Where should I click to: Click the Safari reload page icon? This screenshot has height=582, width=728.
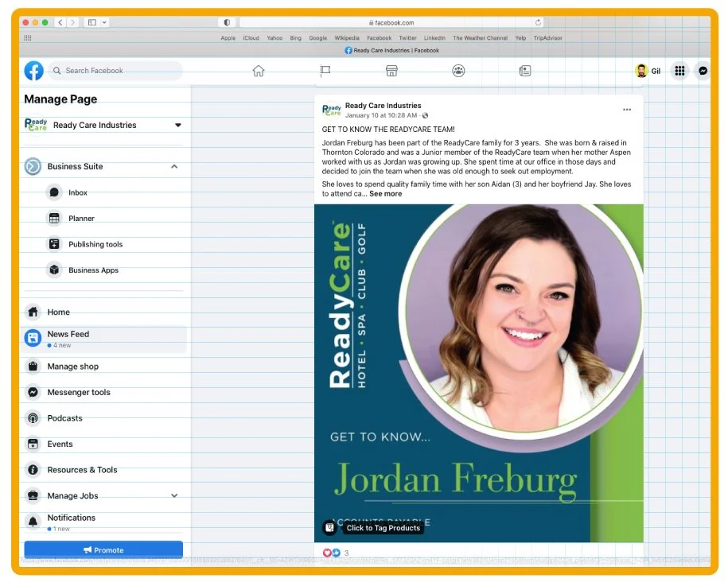click(x=538, y=22)
